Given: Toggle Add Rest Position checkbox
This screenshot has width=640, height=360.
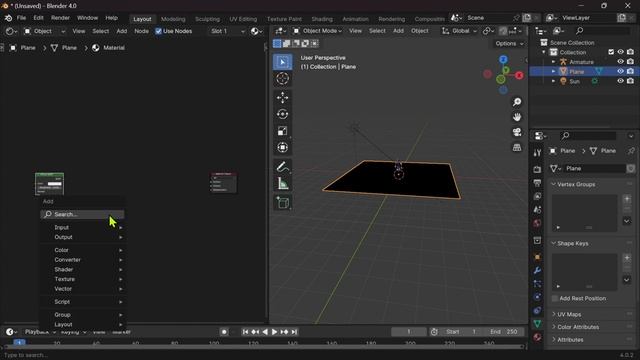Looking at the screenshot, I should click(555, 298).
